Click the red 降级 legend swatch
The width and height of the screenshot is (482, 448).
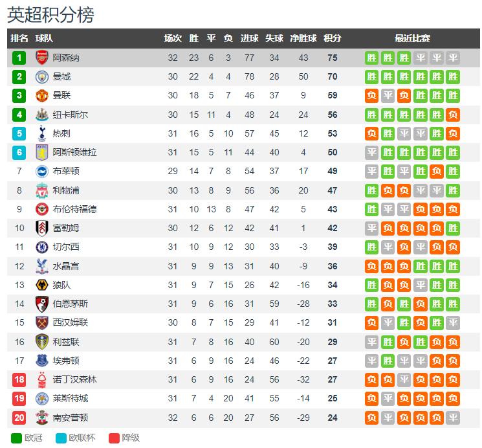pos(114,438)
